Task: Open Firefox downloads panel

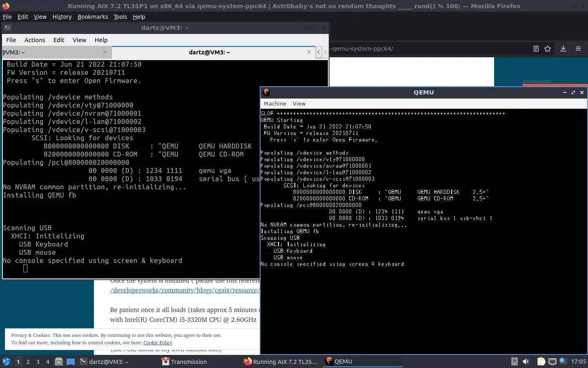Action: pyautogui.click(x=563, y=49)
